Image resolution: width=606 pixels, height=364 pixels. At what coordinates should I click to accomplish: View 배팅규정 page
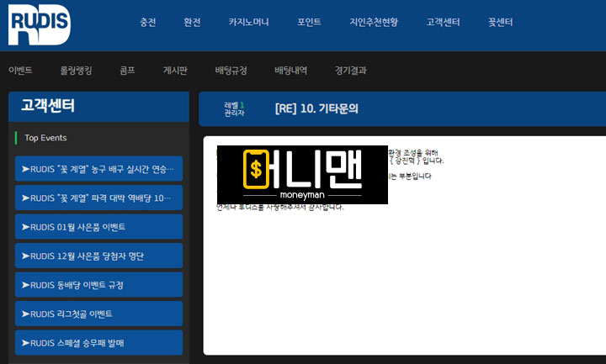click(231, 71)
